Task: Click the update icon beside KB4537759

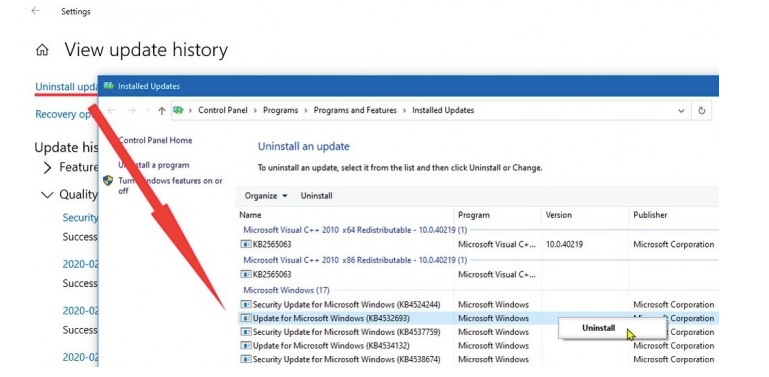Action: (246, 332)
